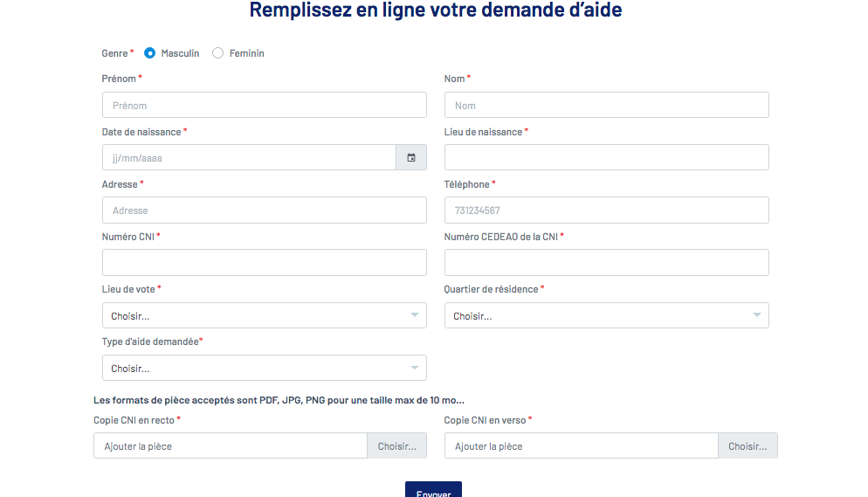Click the Adresse input field
Viewport: 868px width, 497px height.
coord(264,210)
